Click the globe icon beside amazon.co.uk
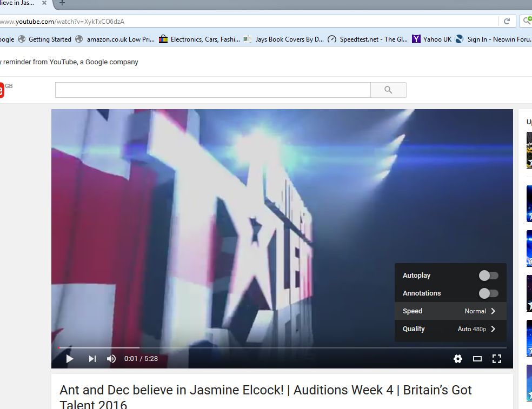The width and height of the screenshot is (532, 409). click(79, 39)
